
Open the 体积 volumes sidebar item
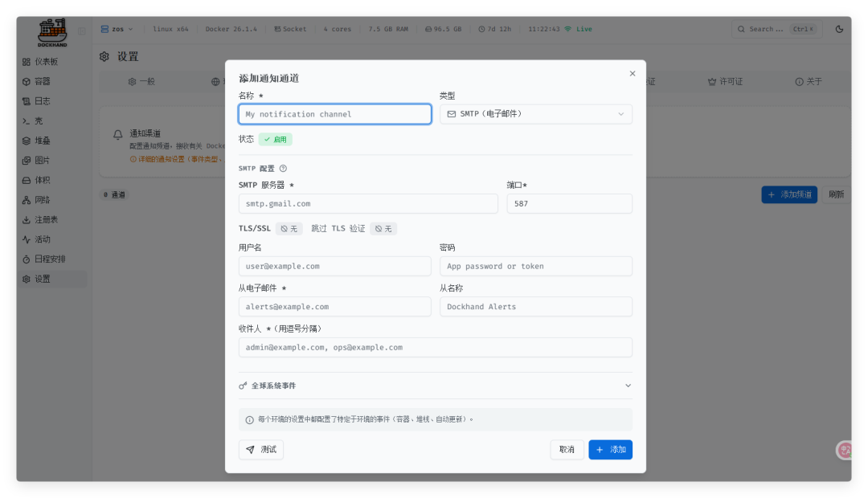(52, 181)
